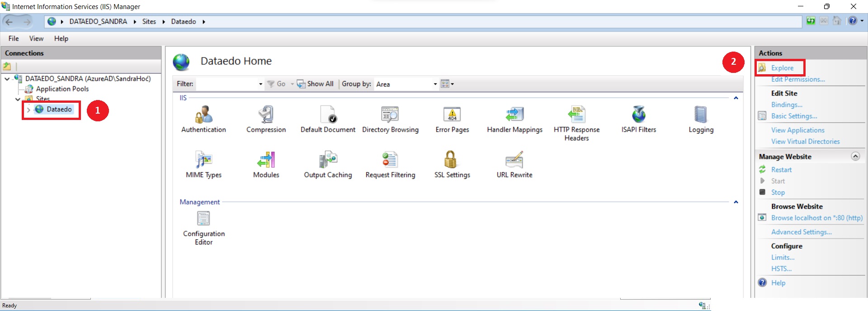Restart the website from Actions

pyautogui.click(x=781, y=170)
